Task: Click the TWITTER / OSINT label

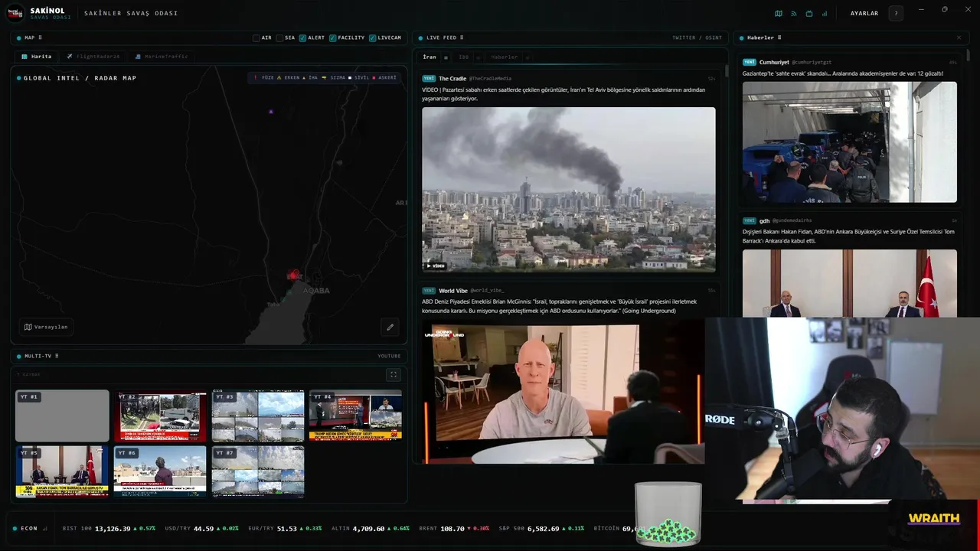Action: coord(697,37)
